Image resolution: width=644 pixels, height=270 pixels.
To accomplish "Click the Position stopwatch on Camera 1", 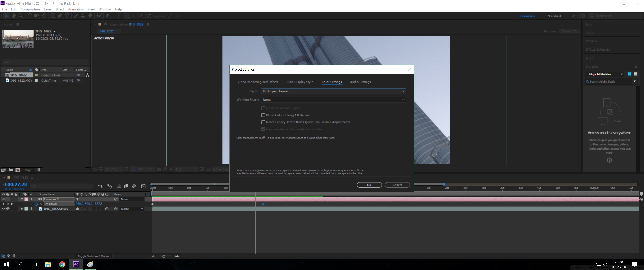I will (36, 204).
